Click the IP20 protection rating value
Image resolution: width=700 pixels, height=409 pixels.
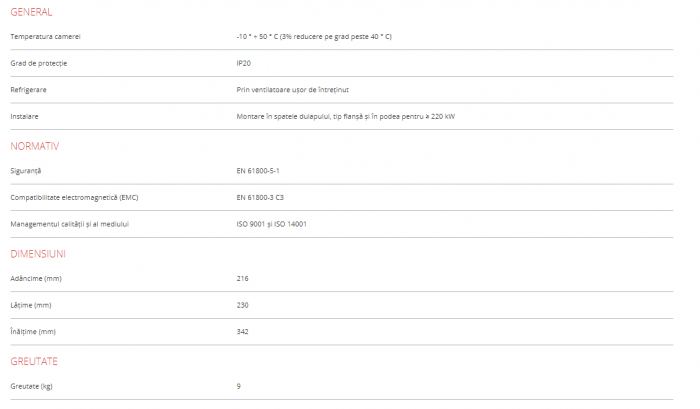244,63
